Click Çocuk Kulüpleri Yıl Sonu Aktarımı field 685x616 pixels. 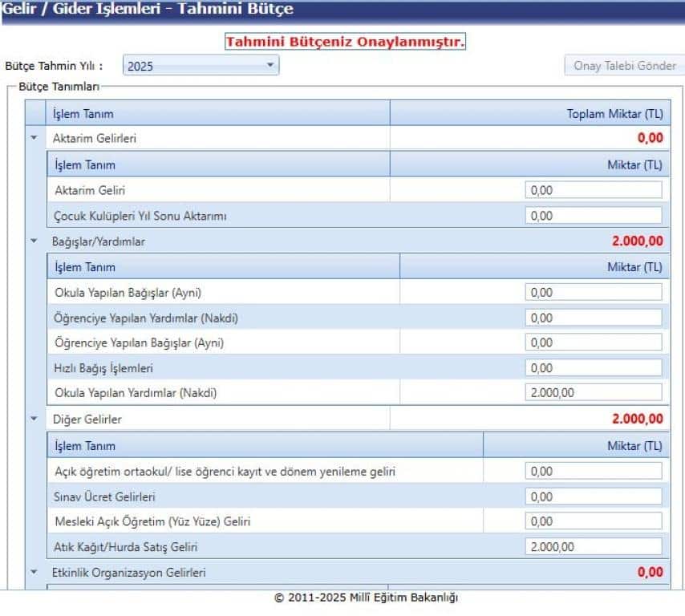click(594, 216)
